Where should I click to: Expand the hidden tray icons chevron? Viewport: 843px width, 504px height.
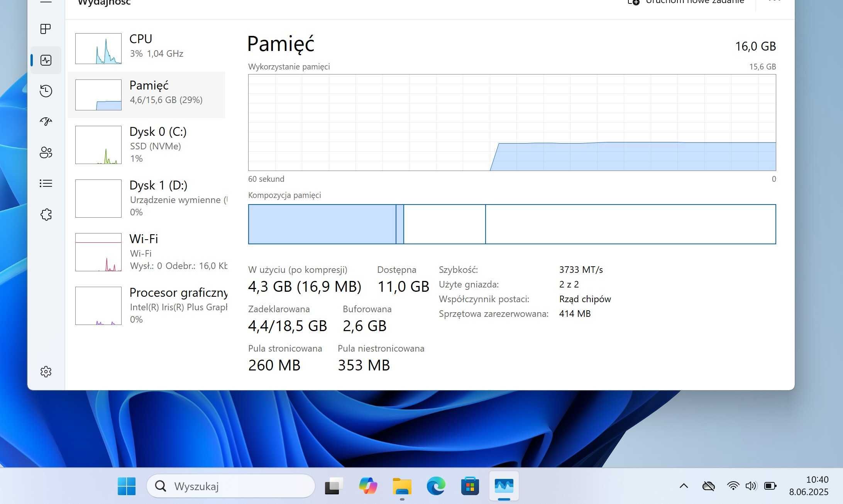coord(684,486)
